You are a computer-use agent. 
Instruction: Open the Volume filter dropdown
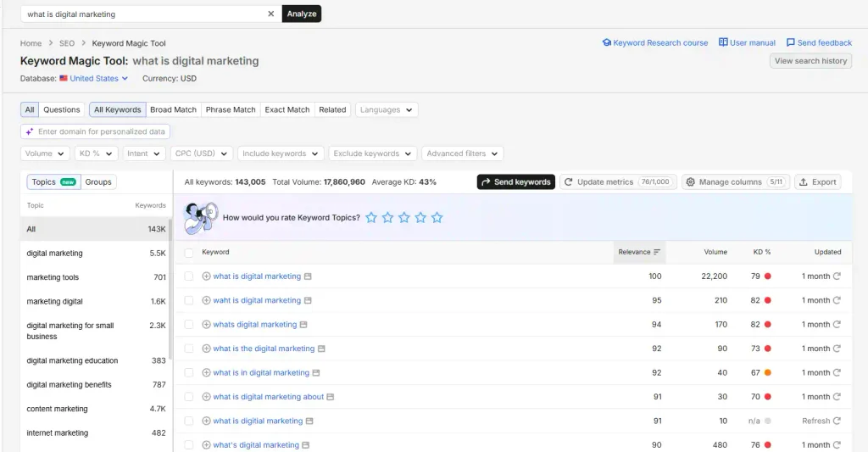[45, 153]
